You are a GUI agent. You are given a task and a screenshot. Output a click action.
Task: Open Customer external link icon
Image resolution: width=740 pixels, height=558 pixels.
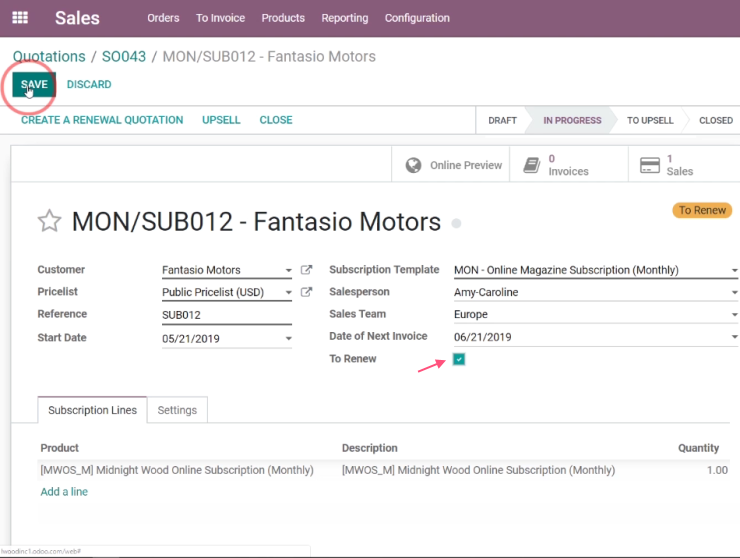pos(306,270)
